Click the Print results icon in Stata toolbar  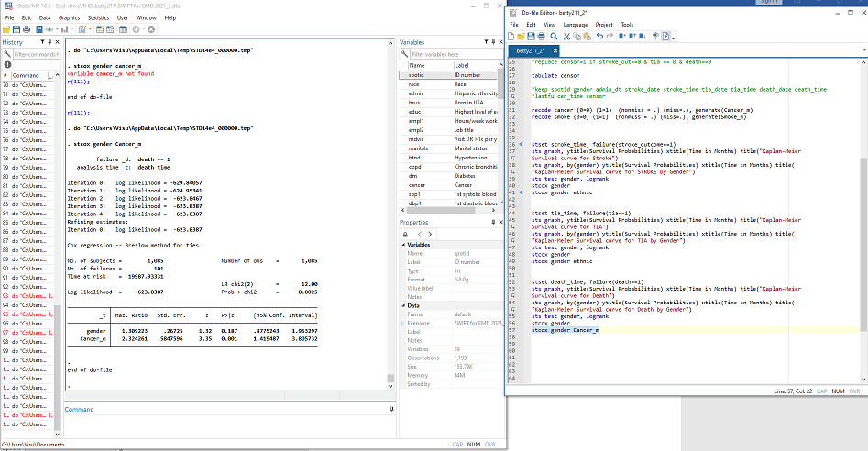pos(28,29)
